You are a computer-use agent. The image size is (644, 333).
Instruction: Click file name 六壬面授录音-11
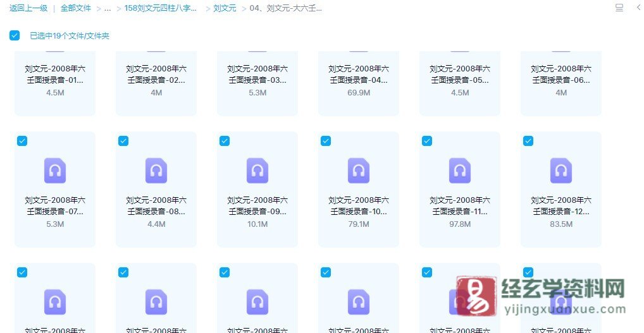(x=460, y=206)
